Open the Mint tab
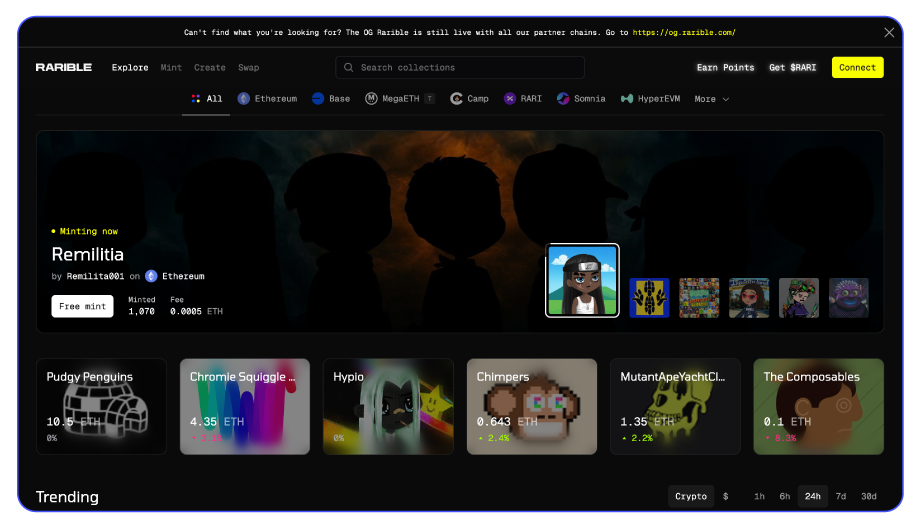 coord(171,68)
